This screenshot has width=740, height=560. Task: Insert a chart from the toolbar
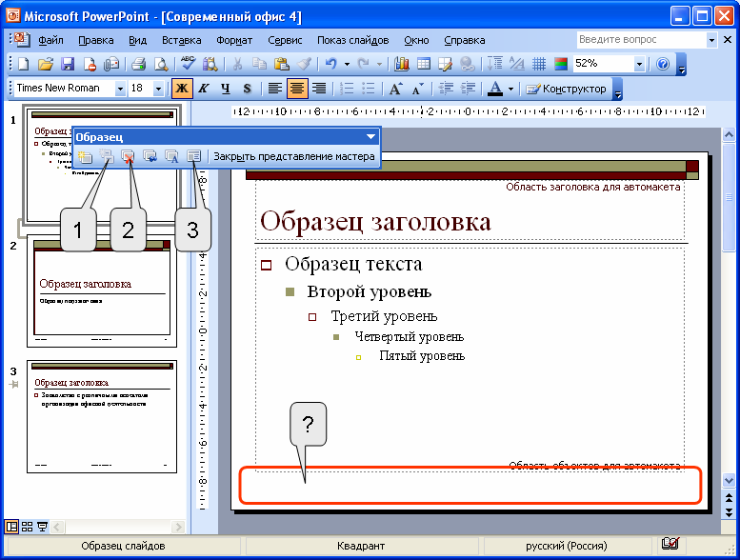coord(402,64)
